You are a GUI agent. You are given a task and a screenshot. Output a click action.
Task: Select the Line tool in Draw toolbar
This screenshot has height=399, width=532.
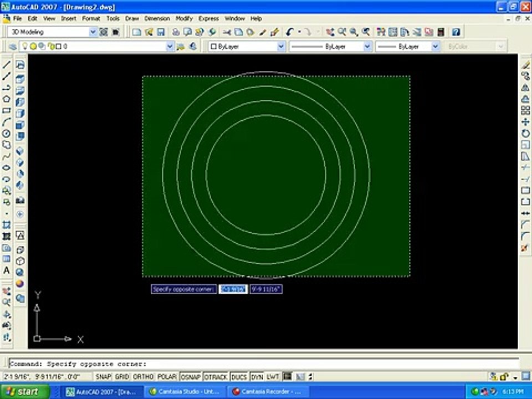tap(7, 65)
